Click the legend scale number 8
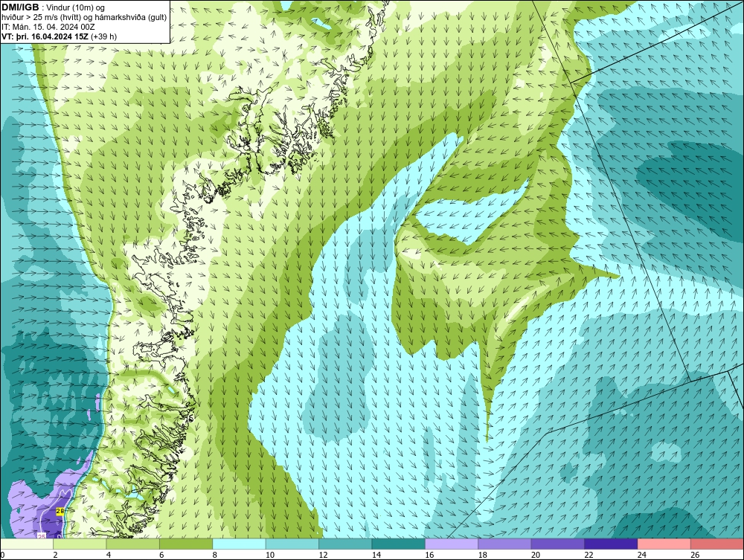This screenshot has width=744, height=560. 215,555
